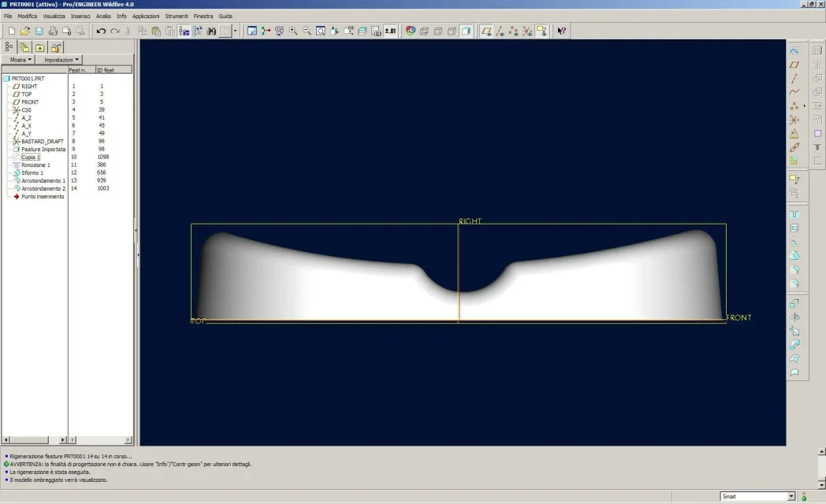The width and height of the screenshot is (826, 504).
Task: Select the Variable Section Sweep tool icon
Action: pos(794,331)
